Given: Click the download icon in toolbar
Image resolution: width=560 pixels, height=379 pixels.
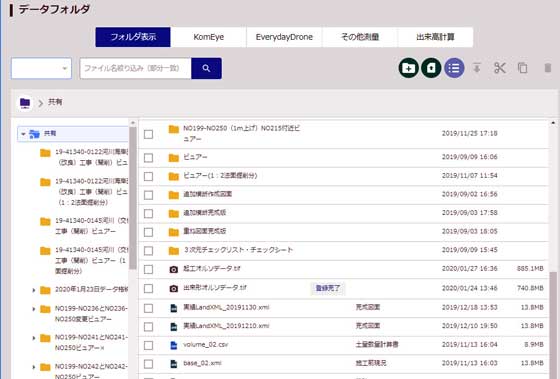Looking at the screenshot, I should 477,68.
